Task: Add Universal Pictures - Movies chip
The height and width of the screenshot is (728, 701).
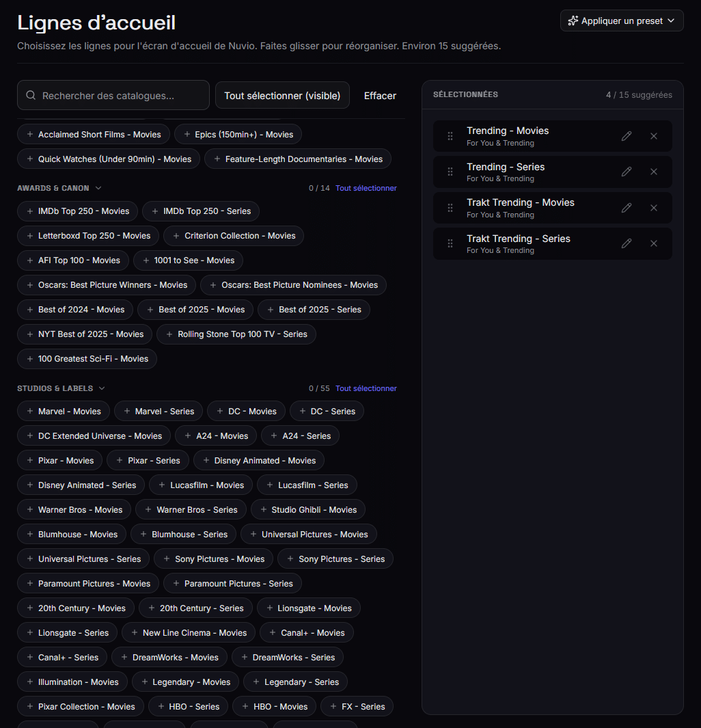Action: click(309, 535)
